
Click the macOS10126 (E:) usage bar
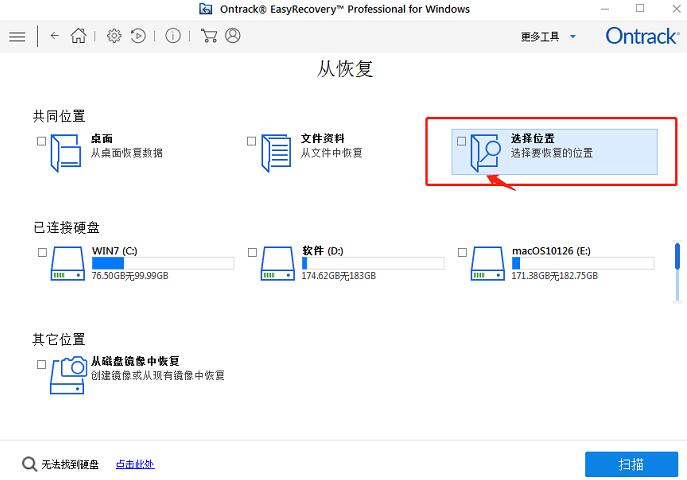pyautogui.click(x=583, y=263)
